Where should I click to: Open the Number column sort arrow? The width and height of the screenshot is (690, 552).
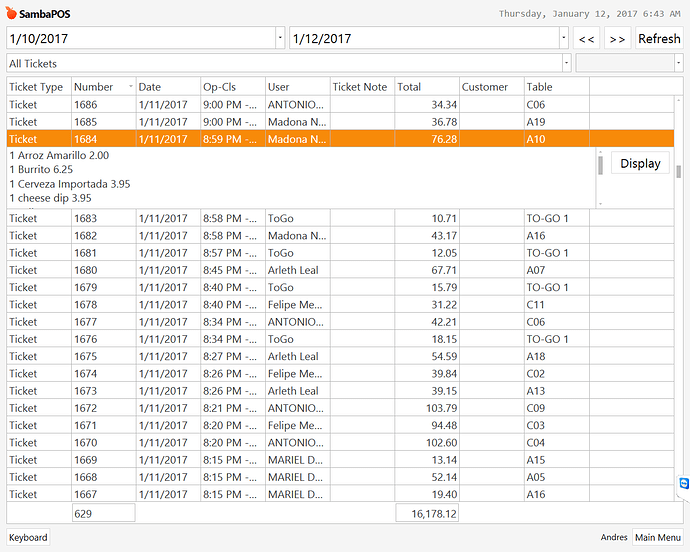pos(131,86)
